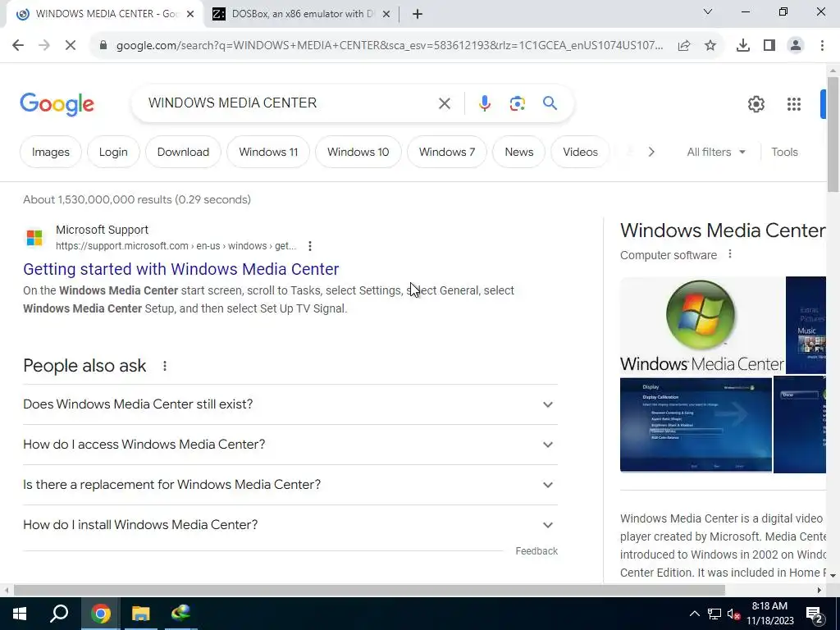Filter results by Videos

click(x=580, y=152)
